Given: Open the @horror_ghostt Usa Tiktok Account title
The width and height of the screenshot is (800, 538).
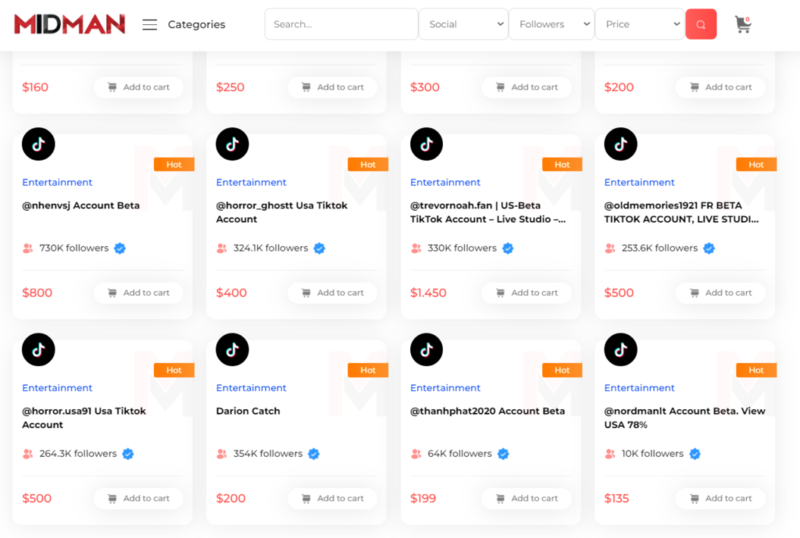Looking at the screenshot, I should point(282,212).
